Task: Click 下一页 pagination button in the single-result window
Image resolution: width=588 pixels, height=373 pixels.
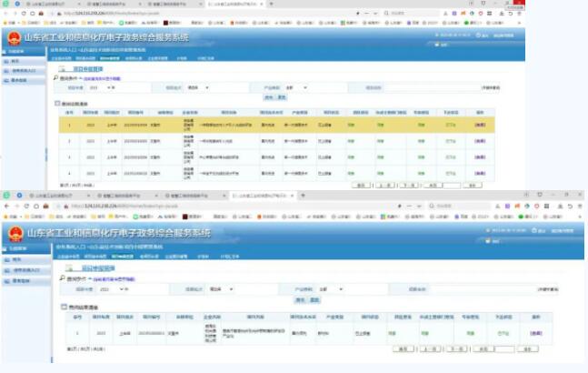Action: point(456,349)
